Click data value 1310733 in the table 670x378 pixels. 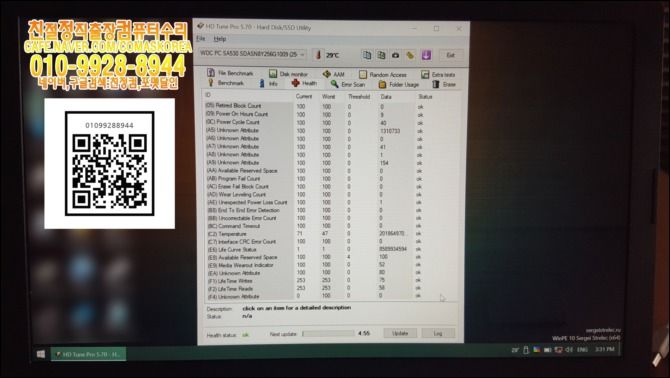(x=390, y=131)
